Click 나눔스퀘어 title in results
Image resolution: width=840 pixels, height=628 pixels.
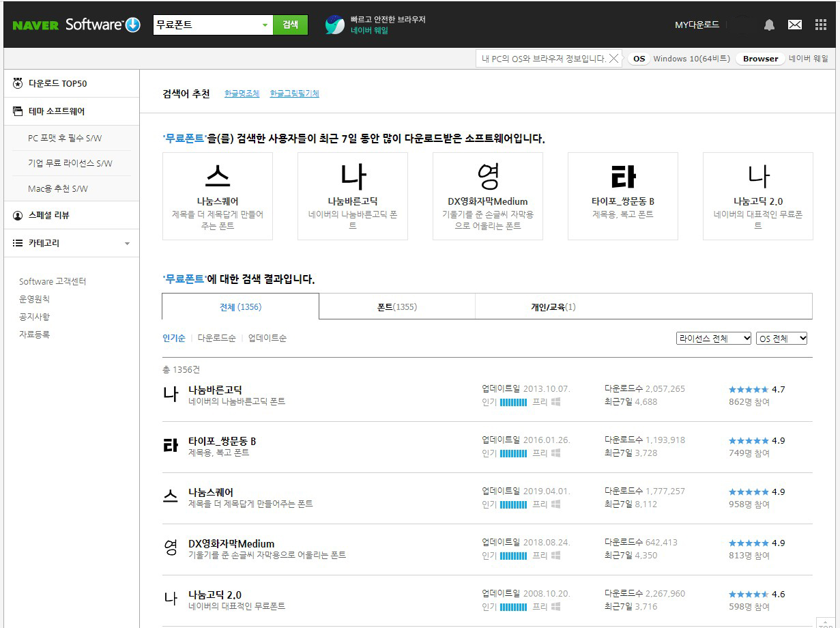(211, 492)
